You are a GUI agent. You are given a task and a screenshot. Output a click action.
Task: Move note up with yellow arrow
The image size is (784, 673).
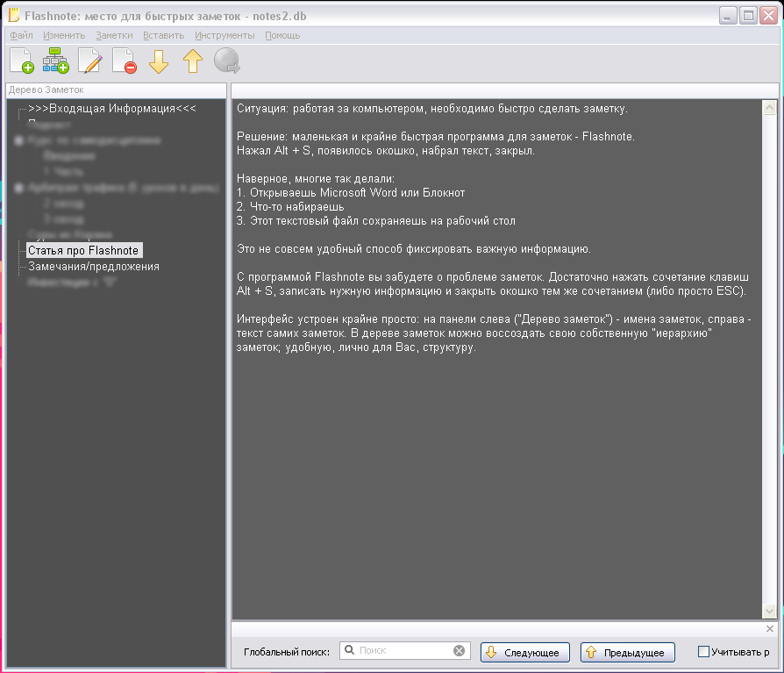193,61
